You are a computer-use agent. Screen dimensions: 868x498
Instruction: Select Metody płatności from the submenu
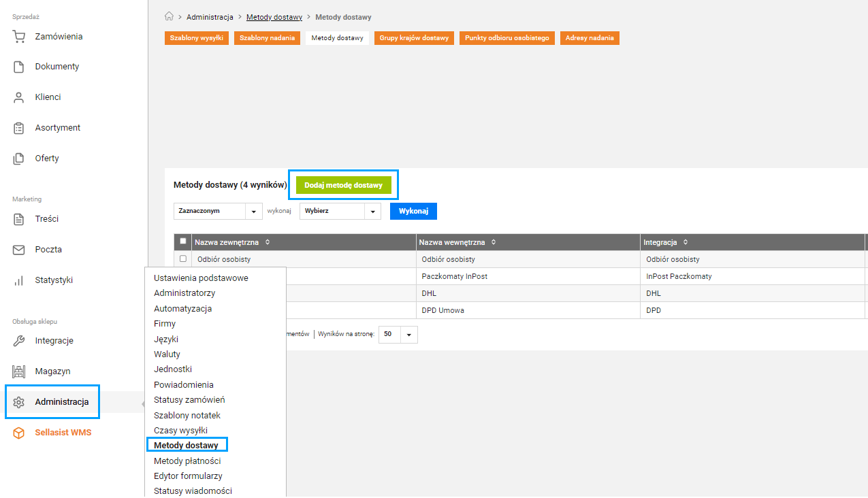pos(187,461)
